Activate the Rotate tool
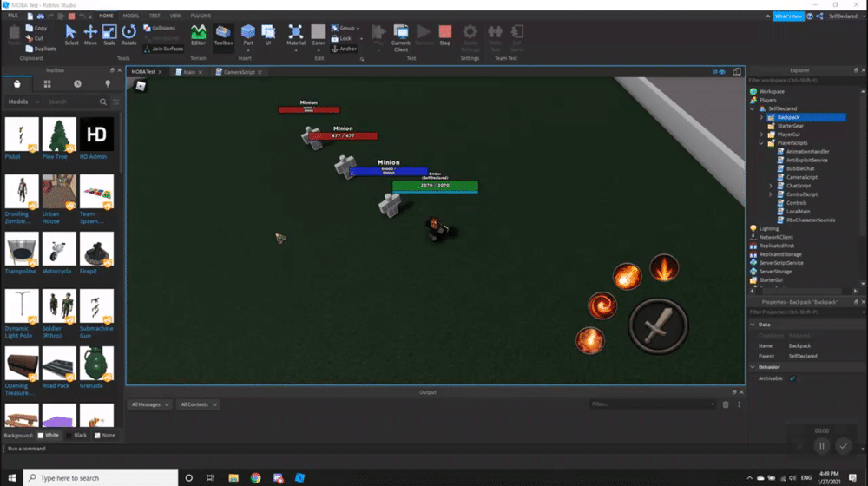The height and width of the screenshot is (486, 868). (128, 35)
